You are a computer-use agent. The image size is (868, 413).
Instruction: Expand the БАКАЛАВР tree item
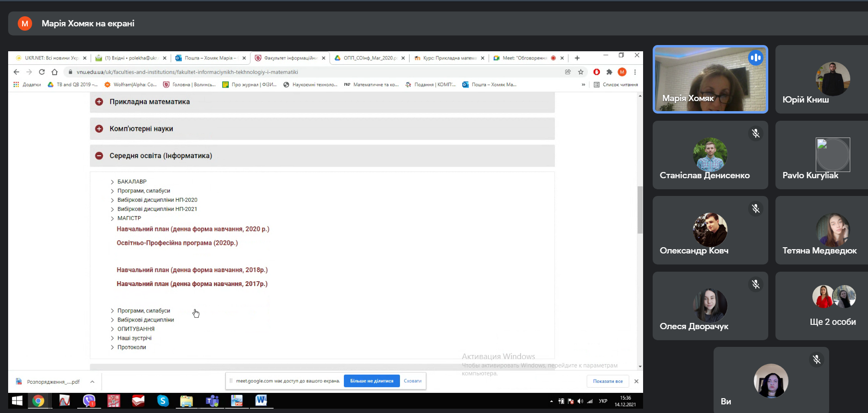pos(112,182)
